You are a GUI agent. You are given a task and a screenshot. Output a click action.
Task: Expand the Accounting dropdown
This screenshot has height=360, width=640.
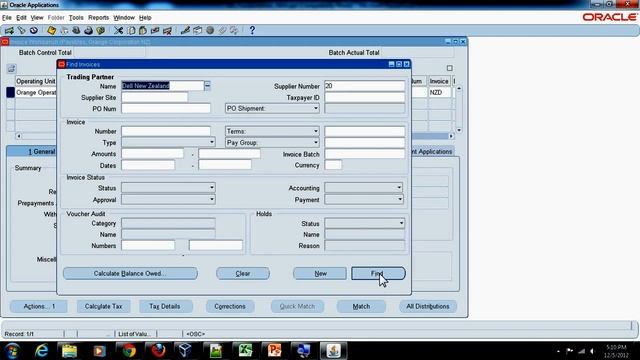tap(399, 188)
